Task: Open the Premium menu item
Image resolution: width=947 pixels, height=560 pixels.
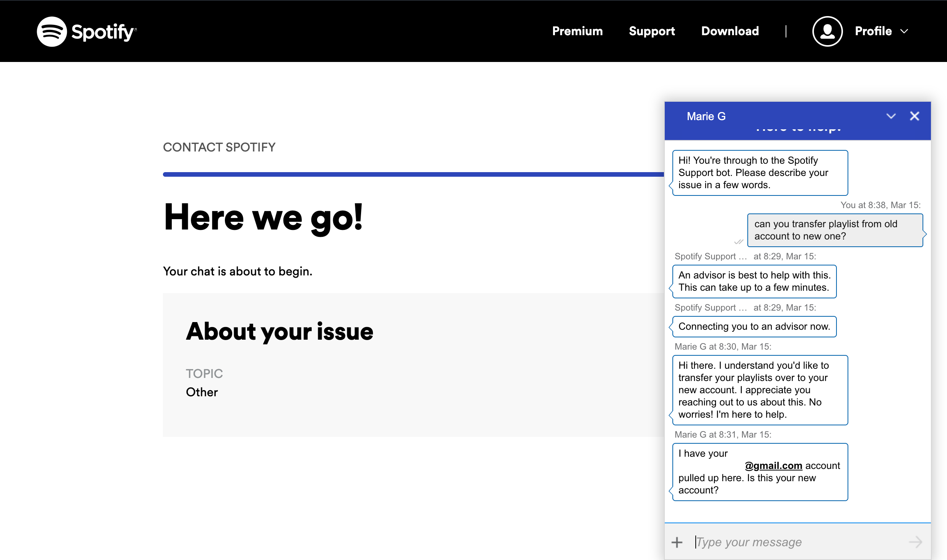Action: [577, 31]
